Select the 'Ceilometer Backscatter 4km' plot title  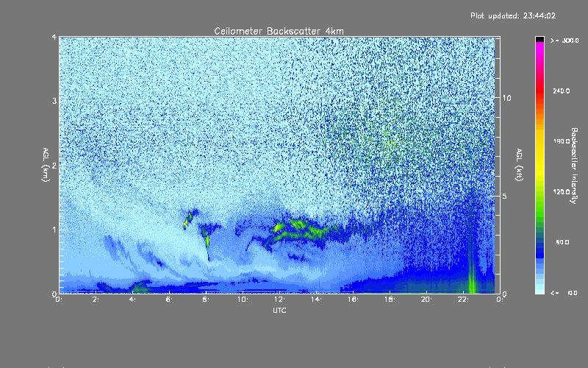pos(279,31)
